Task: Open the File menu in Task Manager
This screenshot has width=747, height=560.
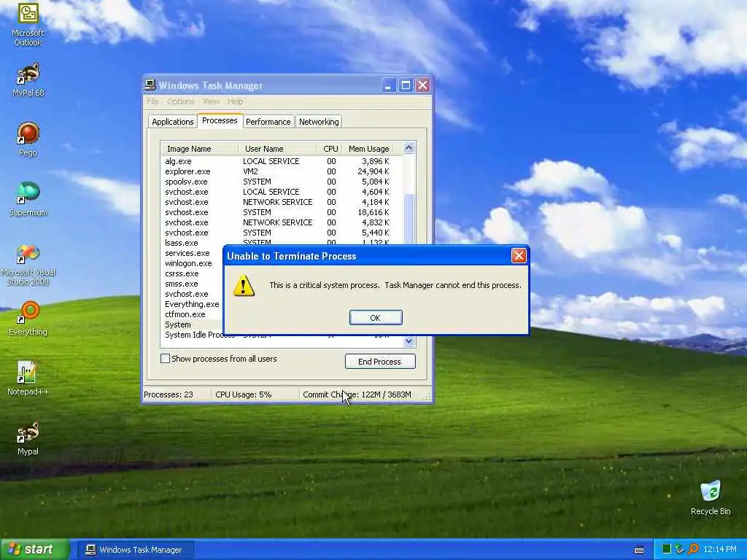Action: click(152, 101)
